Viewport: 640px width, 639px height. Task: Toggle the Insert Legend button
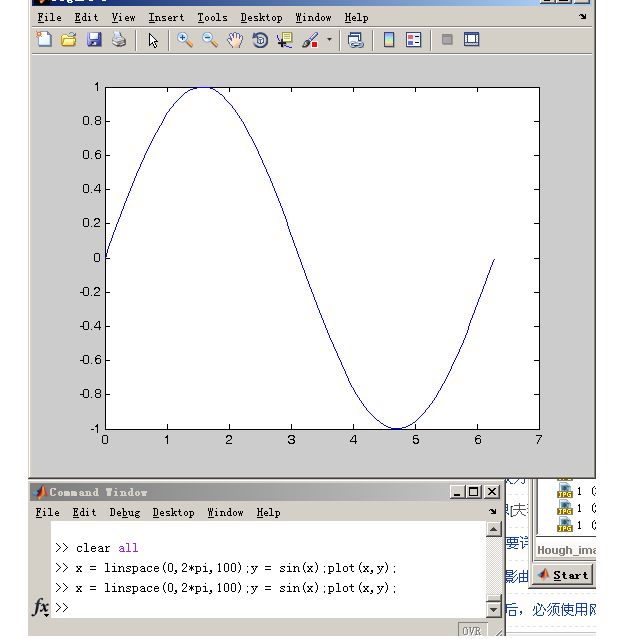414,40
